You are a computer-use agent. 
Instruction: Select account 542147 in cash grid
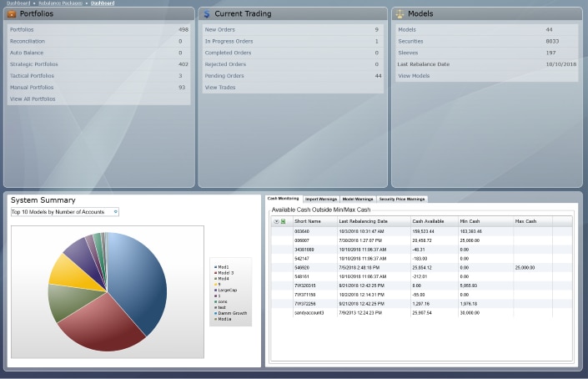click(421, 259)
